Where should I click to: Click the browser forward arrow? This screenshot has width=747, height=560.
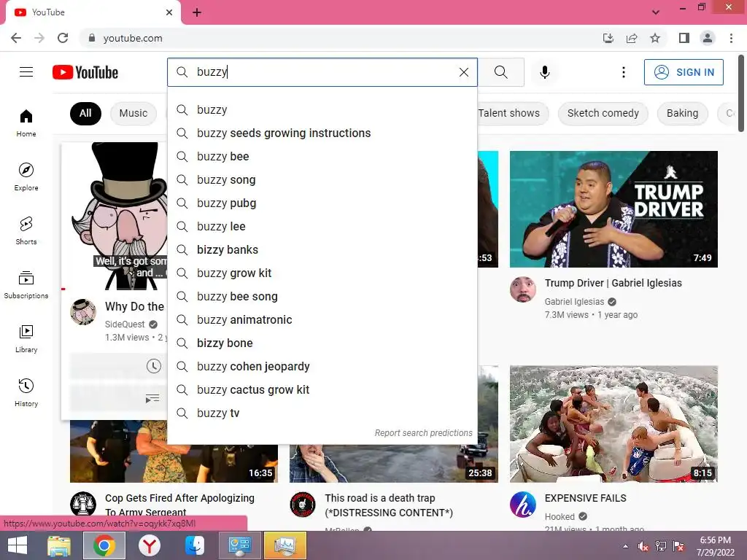[x=39, y=38]
